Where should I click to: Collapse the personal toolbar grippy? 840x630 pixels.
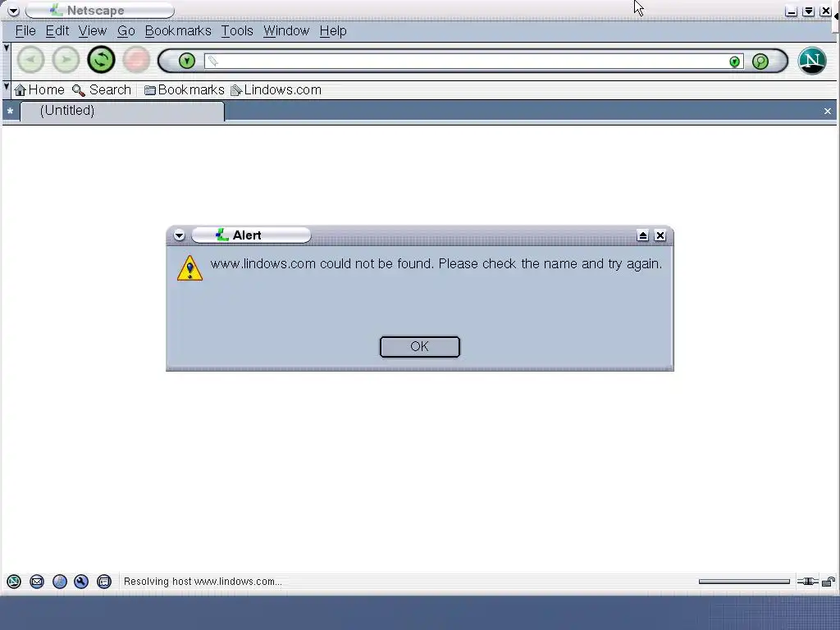(7, 89)
